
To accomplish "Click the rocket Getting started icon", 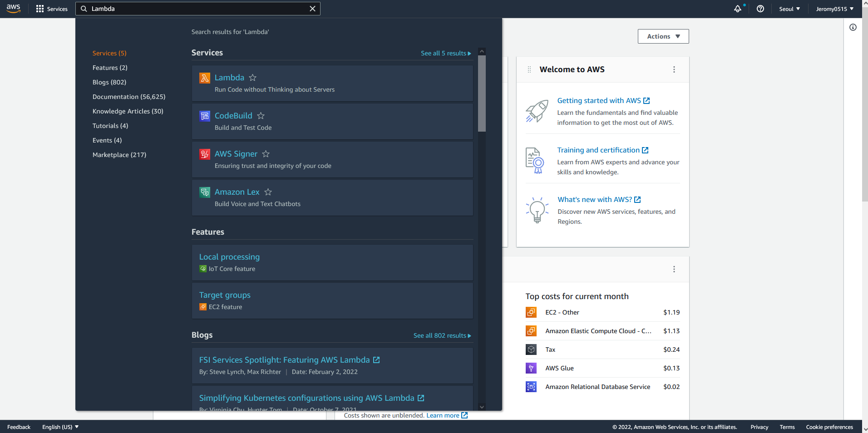I will pos(537,111).
